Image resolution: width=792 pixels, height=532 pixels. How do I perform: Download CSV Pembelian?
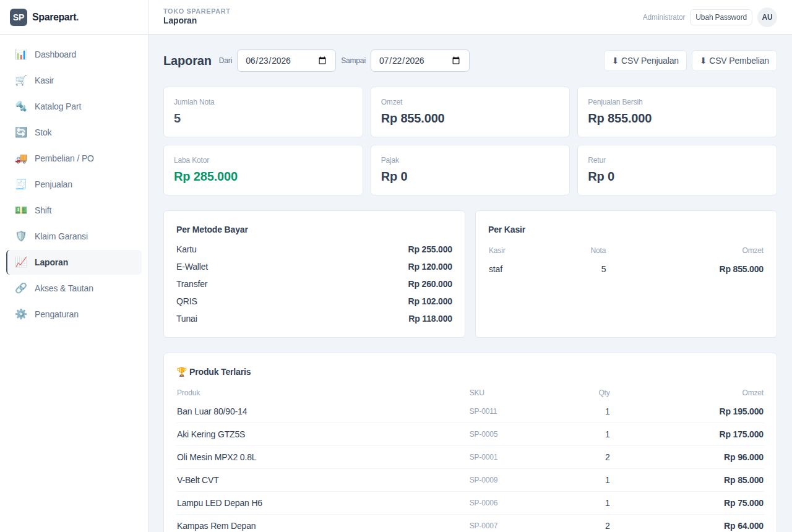pyautogui.click(x=734, y=61)
